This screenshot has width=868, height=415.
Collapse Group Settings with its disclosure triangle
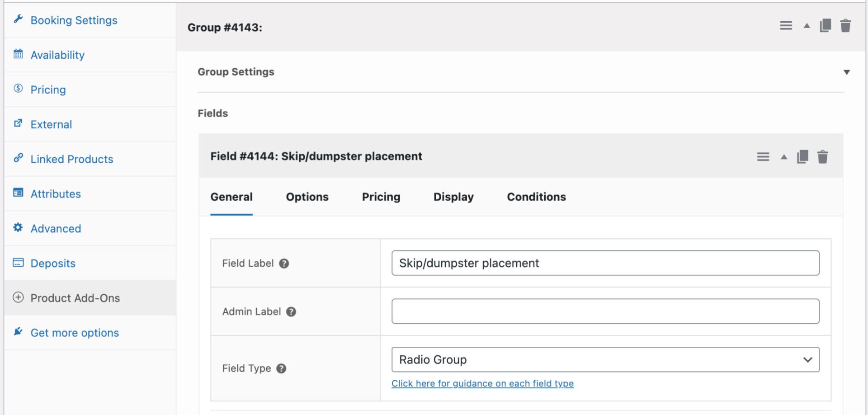[847, 71]
